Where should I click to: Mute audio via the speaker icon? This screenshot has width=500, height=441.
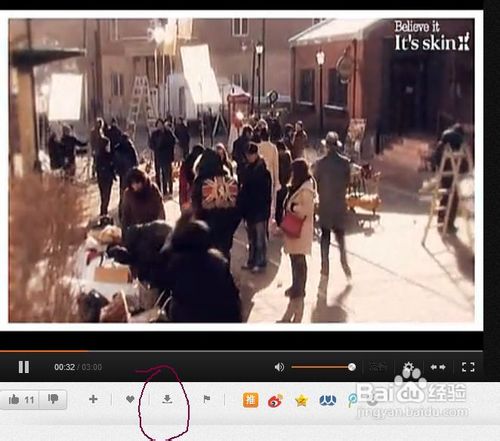click(x=279, y=367)
